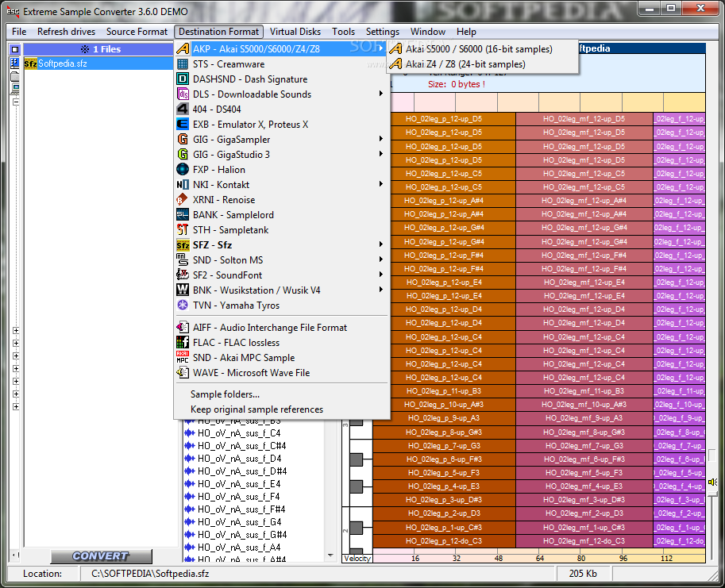The width and height of the screenshot is (725, 588).
Task: Choose the FXP Halion icon
Action: tap(183, 170)
